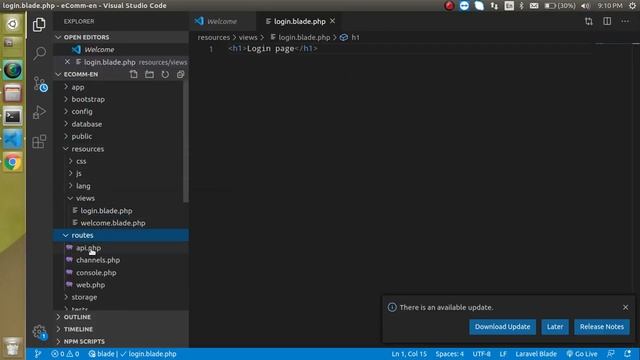Open the Explorer view in activity bar
This screenshot has height=360, width=640.
coord(39,24)
